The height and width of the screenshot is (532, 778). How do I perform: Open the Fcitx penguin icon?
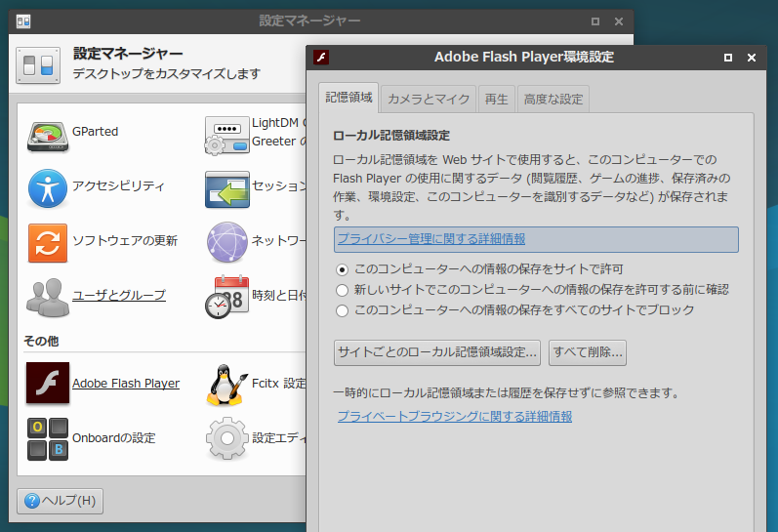tap(226, 386)
